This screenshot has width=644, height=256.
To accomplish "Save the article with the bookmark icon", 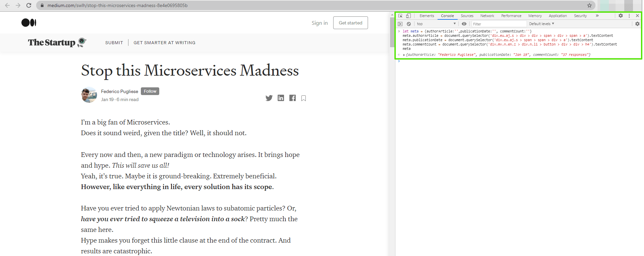I will [303, 98].
